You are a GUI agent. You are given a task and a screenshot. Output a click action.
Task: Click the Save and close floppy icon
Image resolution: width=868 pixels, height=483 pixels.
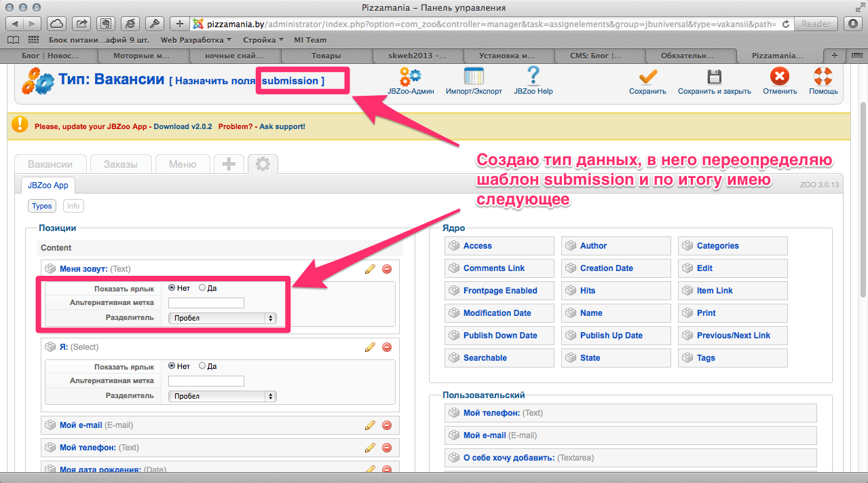click(x=714, y=76)
